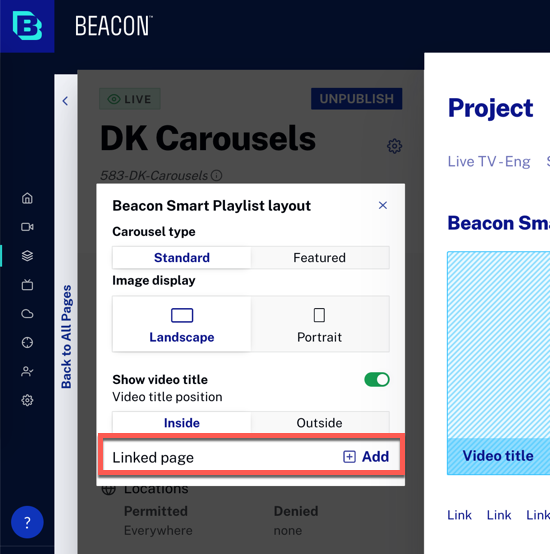Open sidebar settings gear icon
Screen dimensions: 550x554
tap(27, 400)
